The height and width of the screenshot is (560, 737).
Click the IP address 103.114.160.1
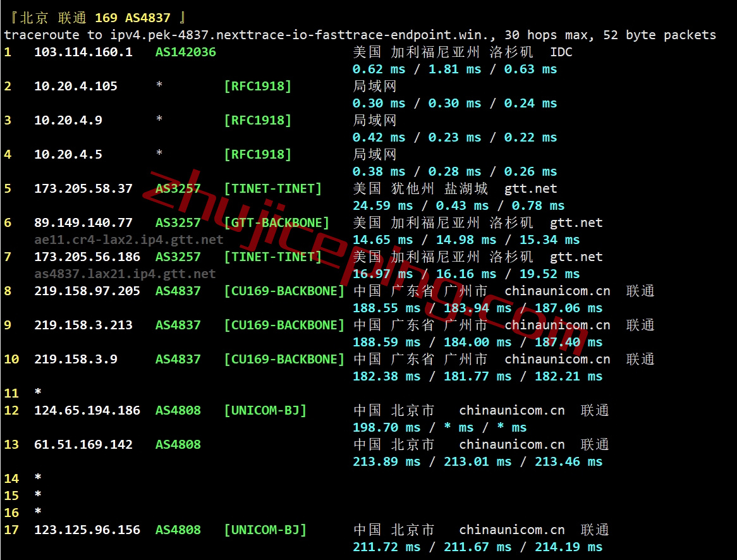pos(83,52)
